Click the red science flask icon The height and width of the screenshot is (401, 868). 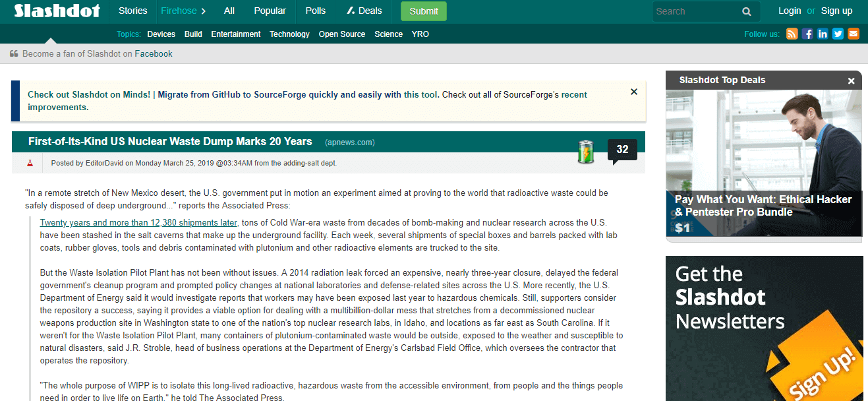coord(30,163)
